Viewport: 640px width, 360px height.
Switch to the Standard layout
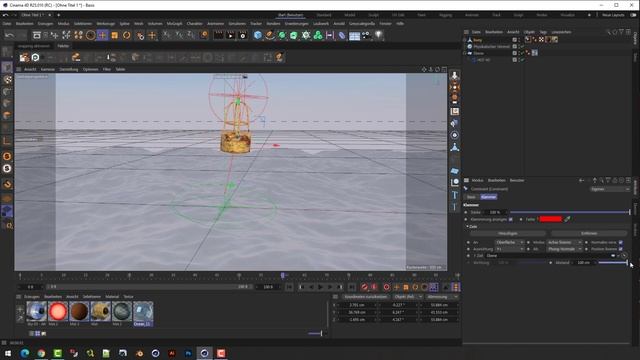324,15
